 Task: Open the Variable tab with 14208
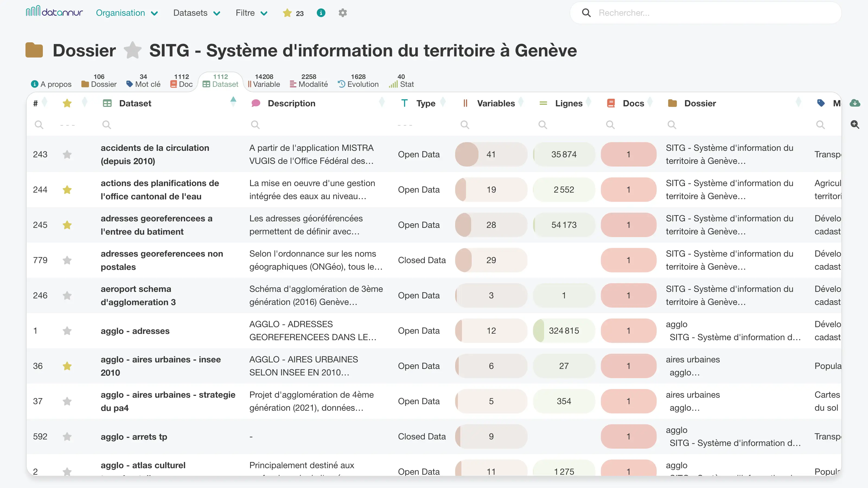264,81
